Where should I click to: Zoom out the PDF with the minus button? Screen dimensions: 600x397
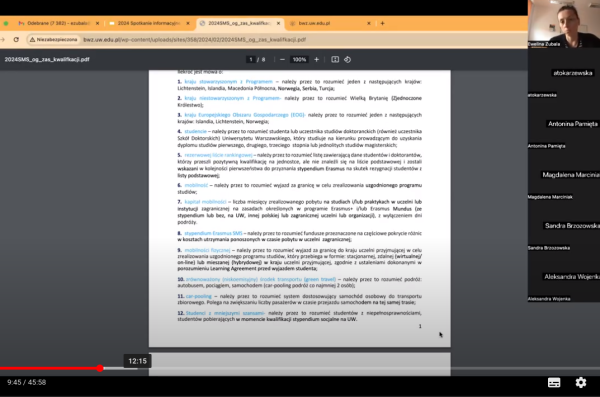coord(282,60)
